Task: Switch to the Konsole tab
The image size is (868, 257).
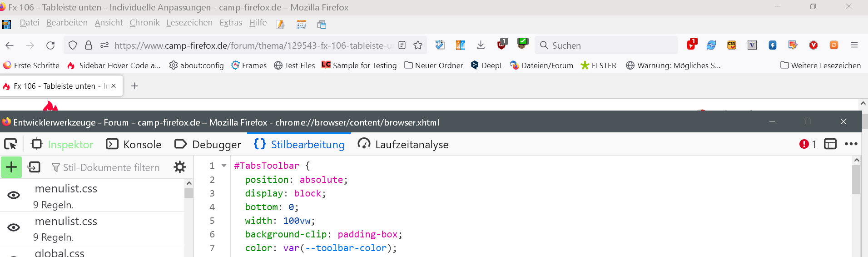Action: 134,145
